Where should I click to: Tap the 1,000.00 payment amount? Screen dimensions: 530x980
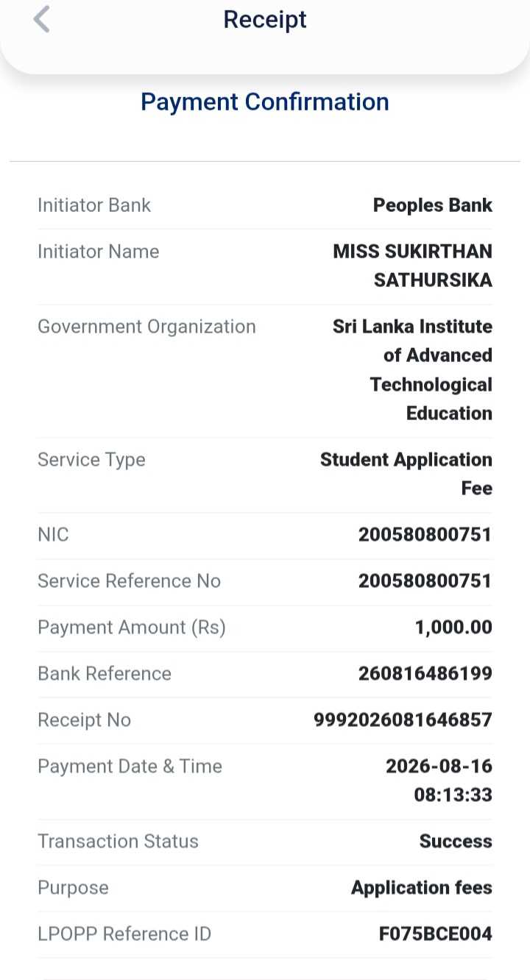coord(453,628)
